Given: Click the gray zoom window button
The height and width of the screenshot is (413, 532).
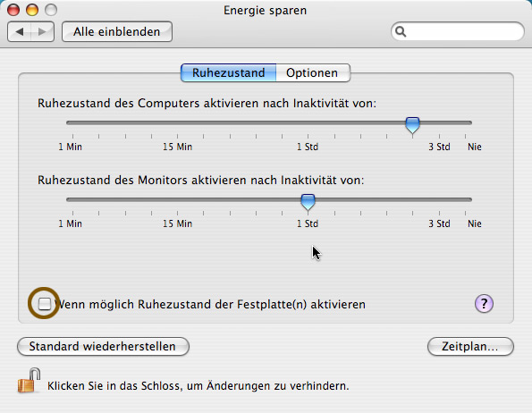Looking at the screenshot, I should (51, 10).
